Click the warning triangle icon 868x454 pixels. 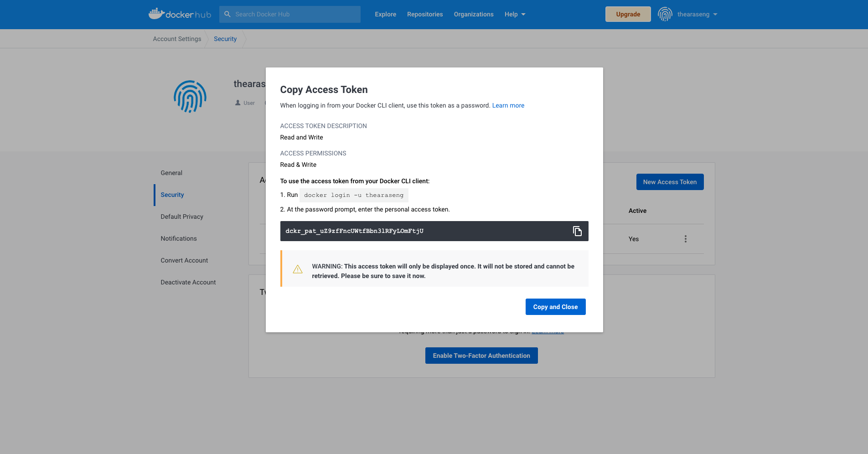298,269
